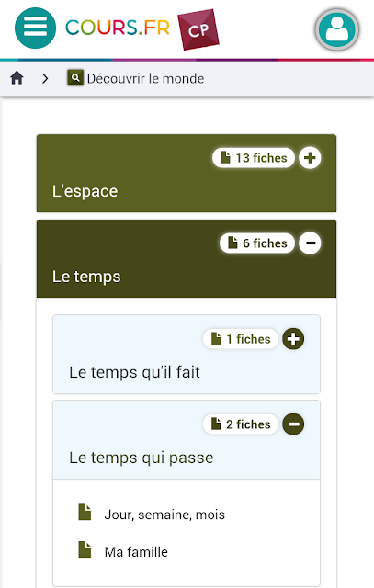Click the Découvrir le monde magnifier icon

coord(75,77)
